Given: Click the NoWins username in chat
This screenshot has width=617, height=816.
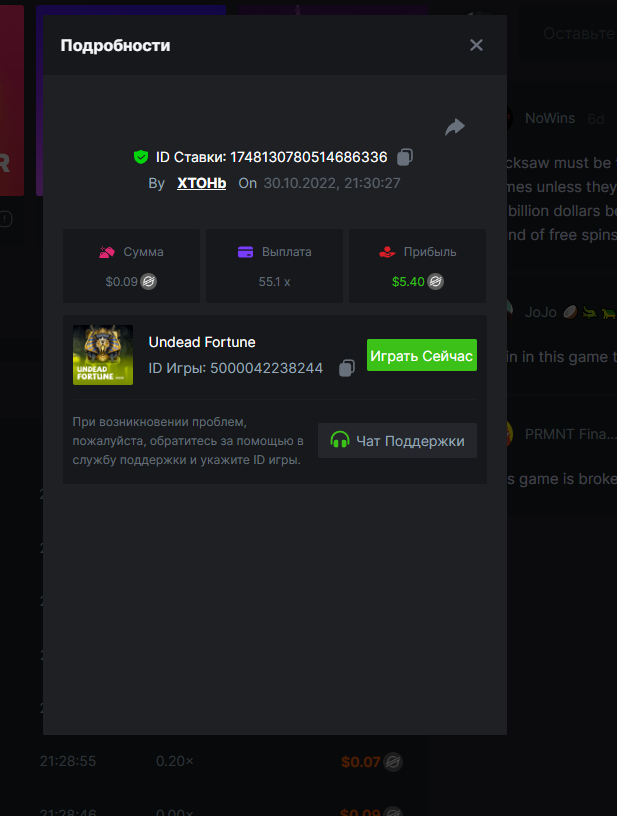Looking at the screenshot, I should click(x=550, y=118).
